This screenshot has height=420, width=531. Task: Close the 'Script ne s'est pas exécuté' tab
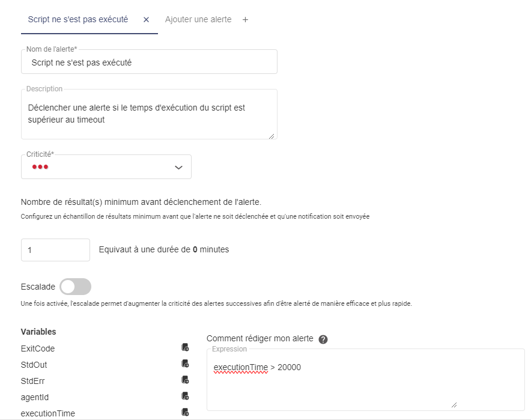pos(147,20)
